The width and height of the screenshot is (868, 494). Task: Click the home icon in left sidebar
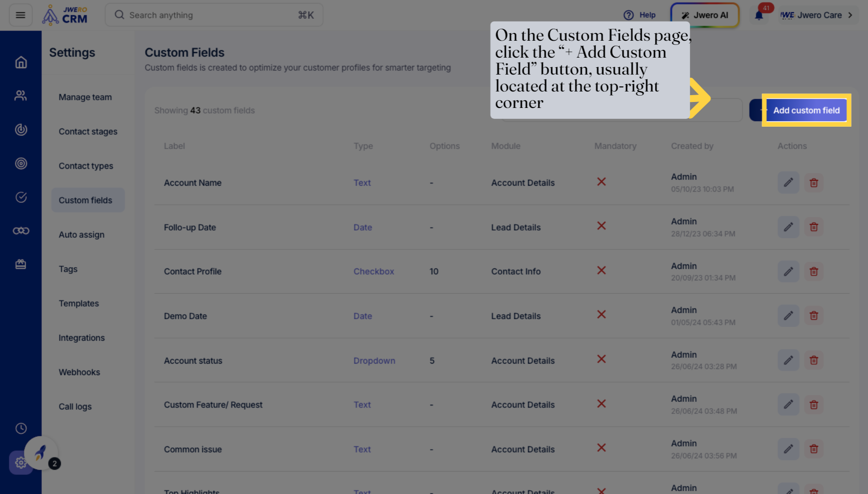[21, 62]
